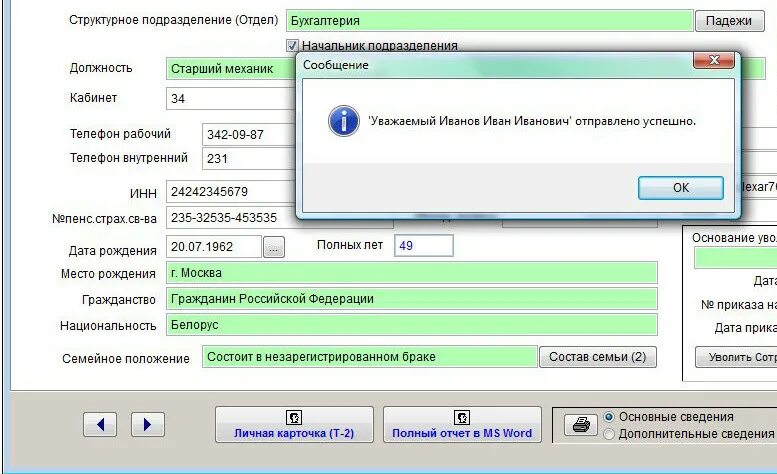777x474 pixels.
Task: Click Гражданство field Гражданин Российской Федерации
Action: (412, 299)
